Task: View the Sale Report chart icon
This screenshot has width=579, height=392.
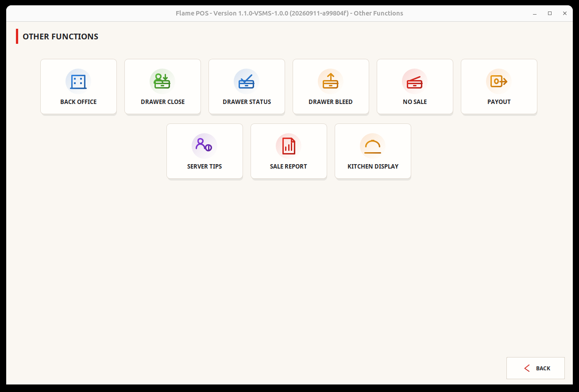Action: coord(289,146)
